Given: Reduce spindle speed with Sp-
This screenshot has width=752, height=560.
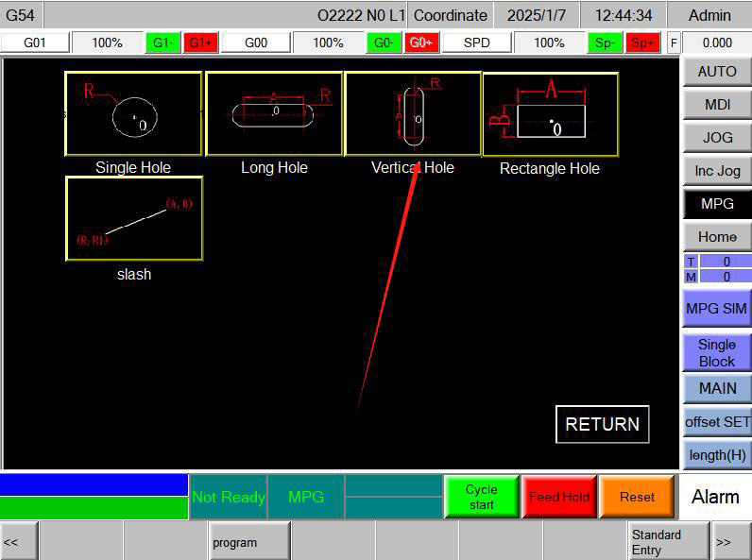Looking at the screenshot, I should pyautogui.click(x=605, y=42).
